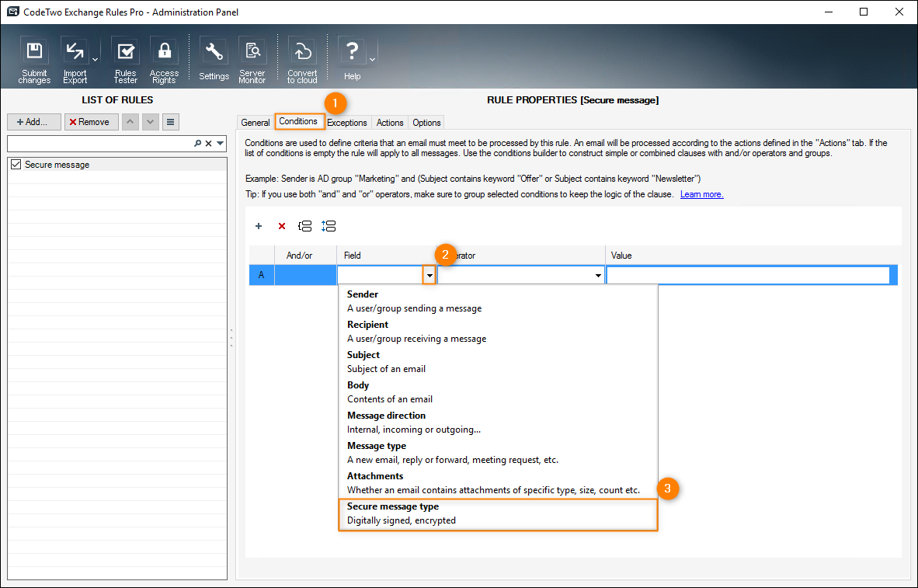Clear the rules search with X icon
918x588 pixels.
coord(208,143)
